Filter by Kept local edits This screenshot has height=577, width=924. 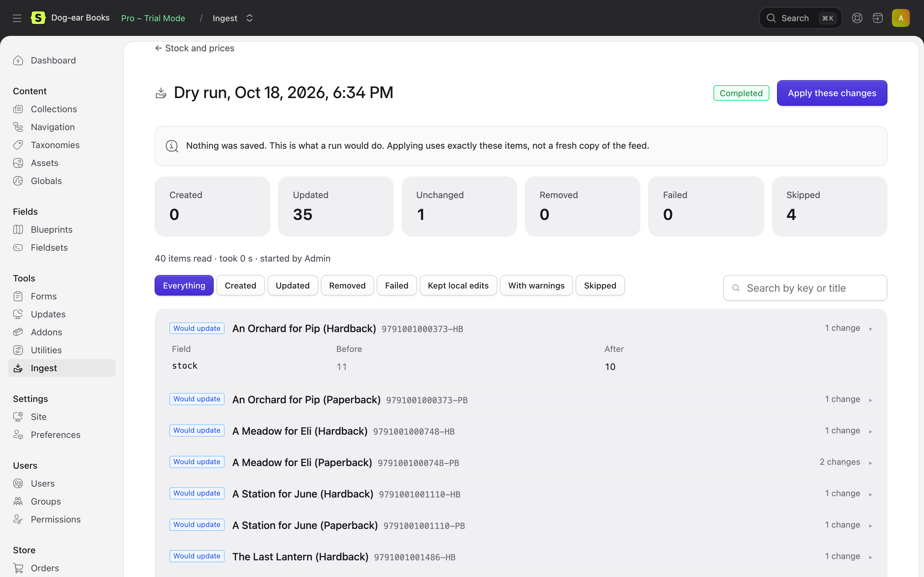[458, 285]
